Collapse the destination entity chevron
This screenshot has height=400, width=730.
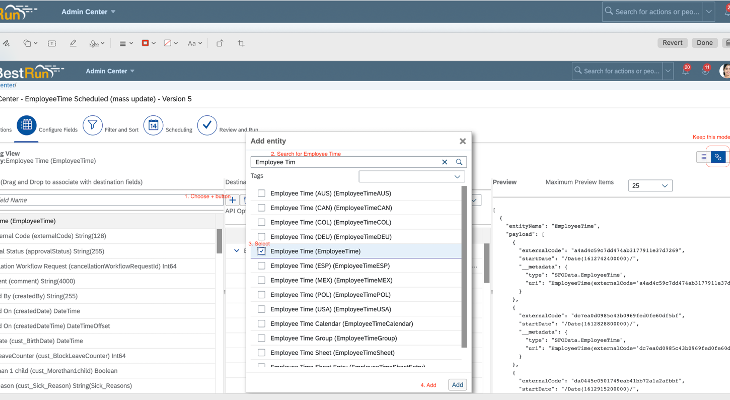coord(237,251)
